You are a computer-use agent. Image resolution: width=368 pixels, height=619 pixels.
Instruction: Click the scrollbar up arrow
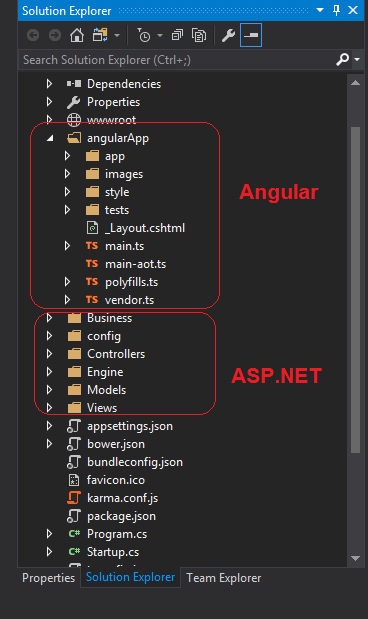[355, 83]
